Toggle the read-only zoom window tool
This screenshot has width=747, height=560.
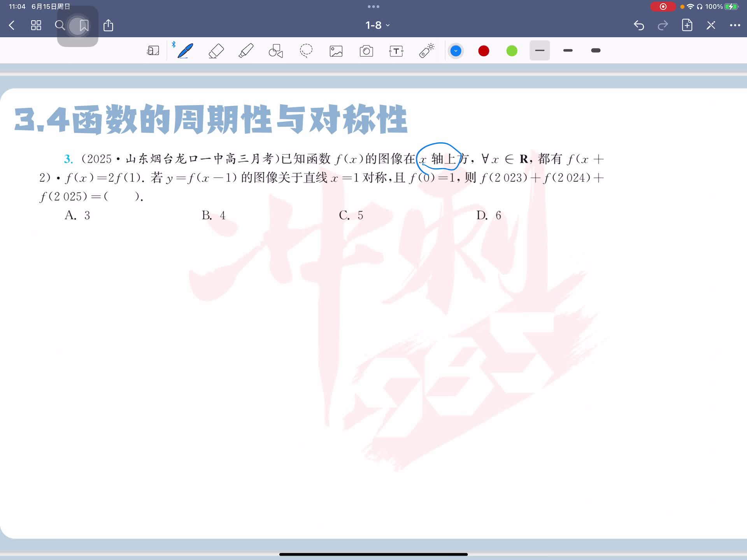[x=153, y=51]
